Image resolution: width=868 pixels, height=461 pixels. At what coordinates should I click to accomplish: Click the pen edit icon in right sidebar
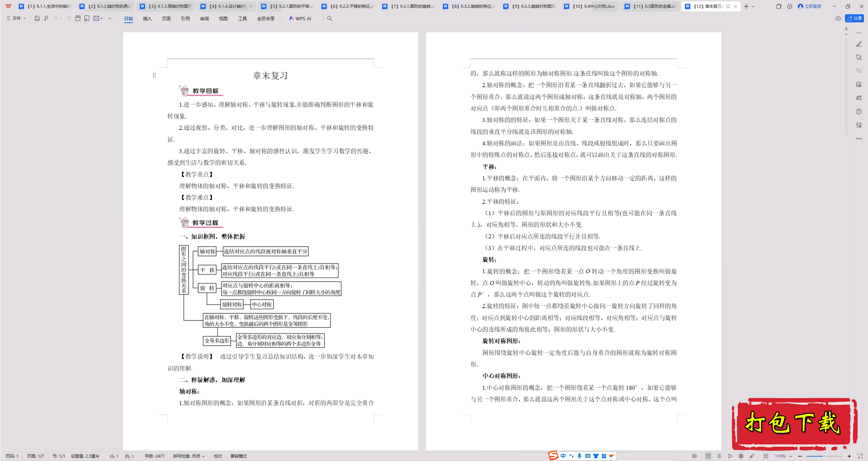859,44
